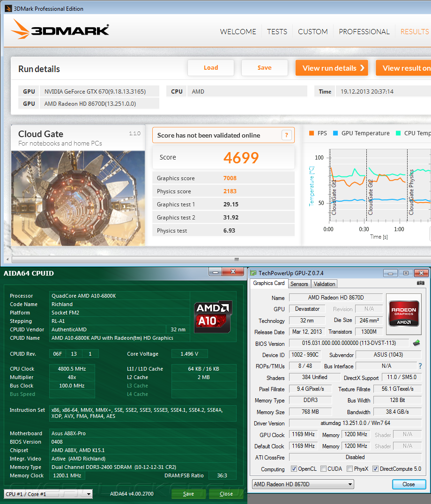
Task: Open the CUSTOM tab in 3DMark
Action: [312, 31]
